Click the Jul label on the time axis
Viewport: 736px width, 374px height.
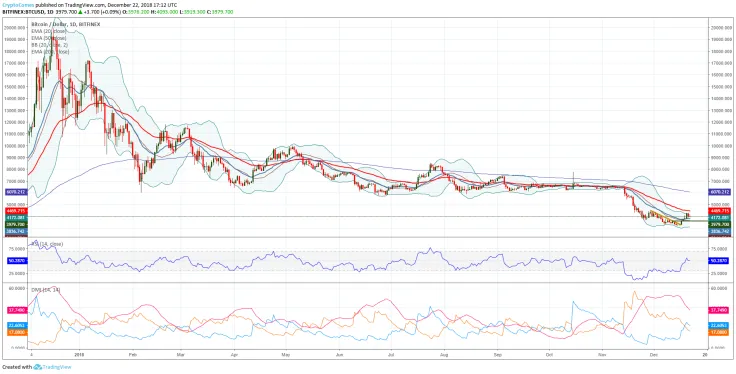click(x=390, y=356)
